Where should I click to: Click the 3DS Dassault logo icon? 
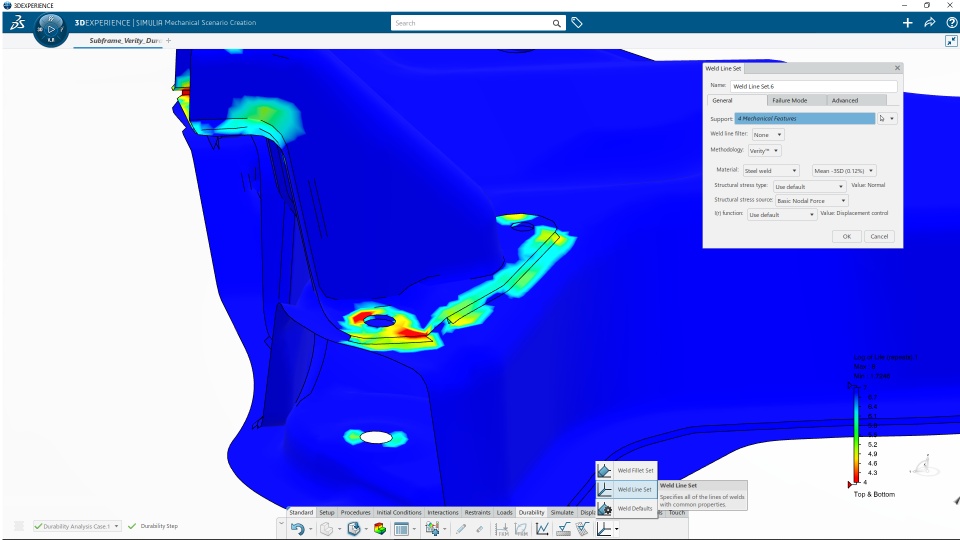[x=17, y=23]
